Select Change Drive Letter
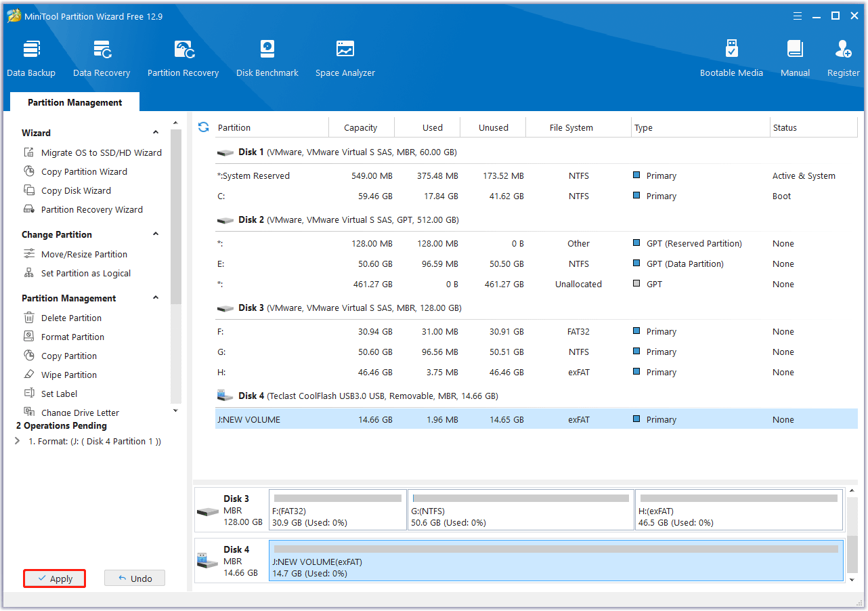 [71, 412]
